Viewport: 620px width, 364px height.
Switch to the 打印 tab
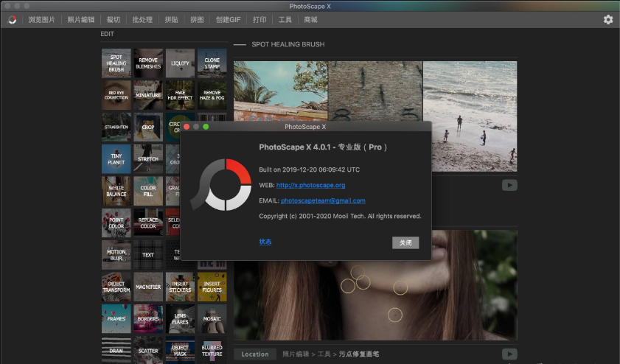[x=260, y=20]
